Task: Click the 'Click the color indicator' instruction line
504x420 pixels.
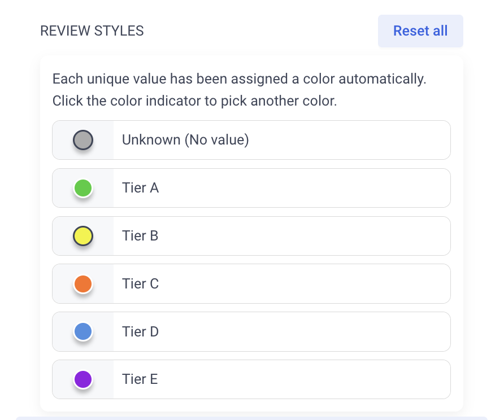Action: coord(194,101)
